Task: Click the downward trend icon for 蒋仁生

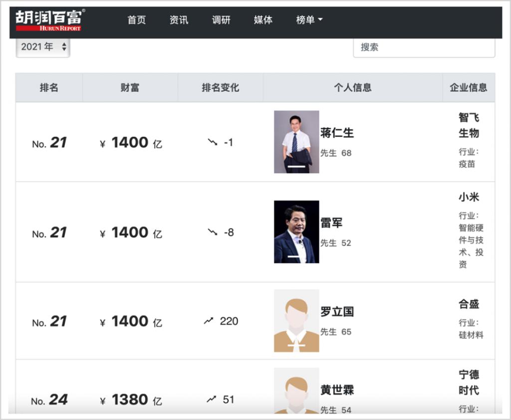Action: 213,142
